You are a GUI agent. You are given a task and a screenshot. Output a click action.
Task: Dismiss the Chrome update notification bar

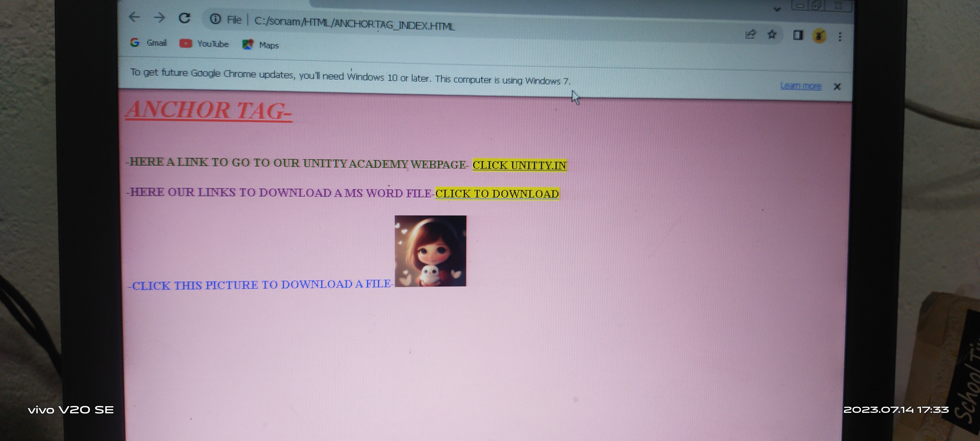837,87
